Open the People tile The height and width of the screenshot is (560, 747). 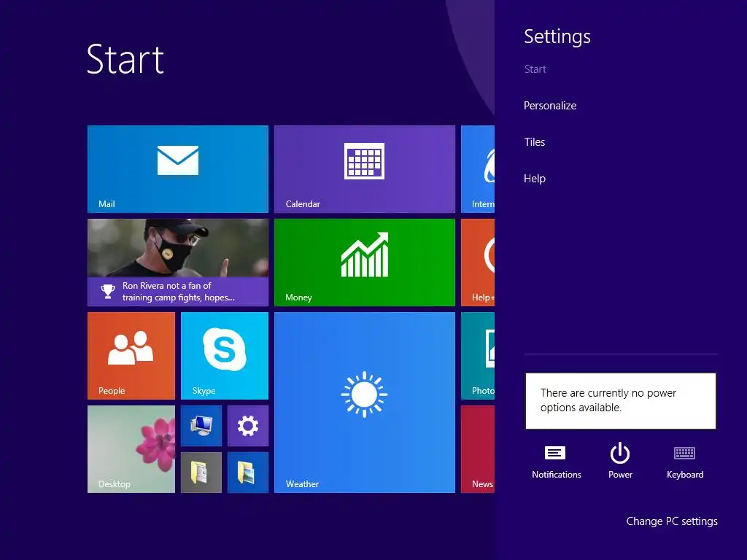click(131, 356)
